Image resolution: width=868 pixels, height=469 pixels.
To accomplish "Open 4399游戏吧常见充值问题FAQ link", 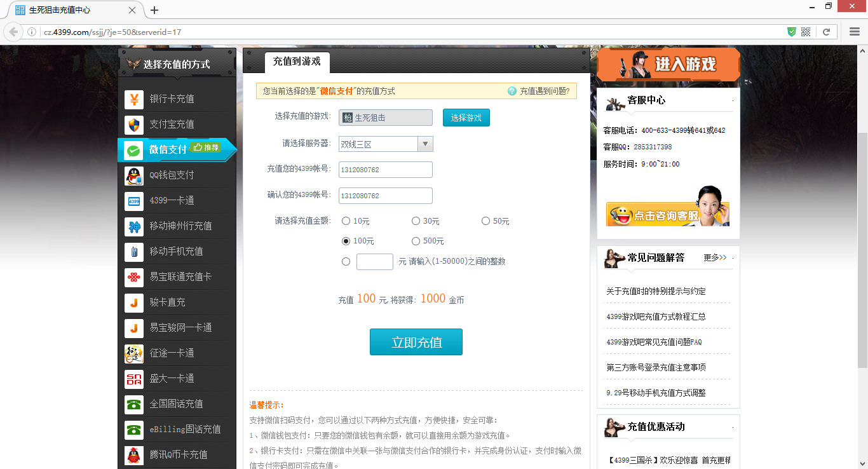I will coord(654,342).
